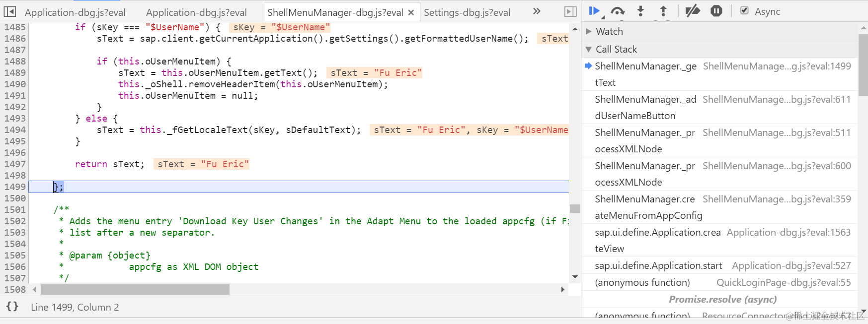Switch to the first Application-dbg.js?eval tab
868x324 pixels.
[x=75, y=12]
